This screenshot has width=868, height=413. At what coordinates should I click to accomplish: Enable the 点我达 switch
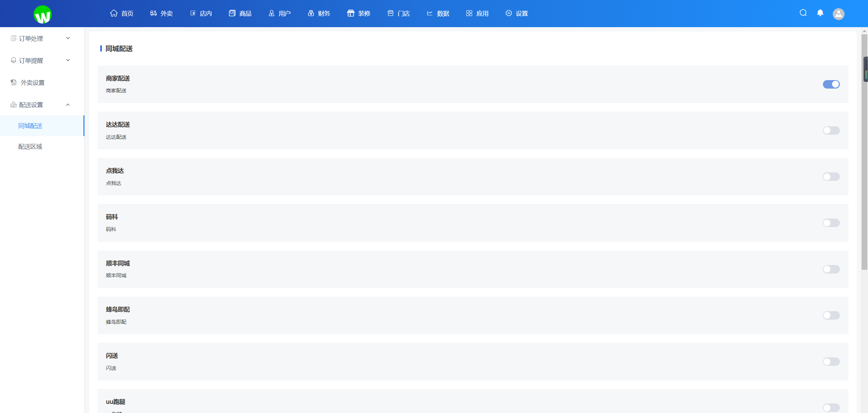pos(831,176)
